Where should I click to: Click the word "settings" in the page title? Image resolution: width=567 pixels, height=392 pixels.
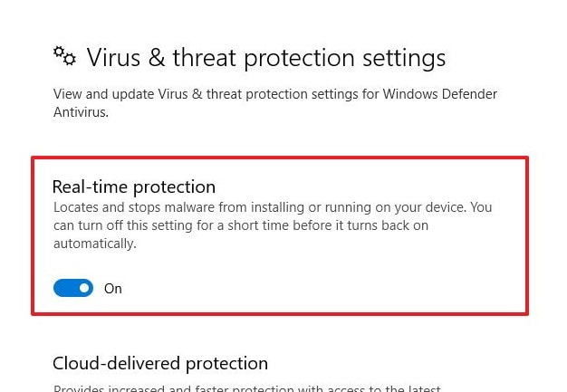(x=404, y=59)
